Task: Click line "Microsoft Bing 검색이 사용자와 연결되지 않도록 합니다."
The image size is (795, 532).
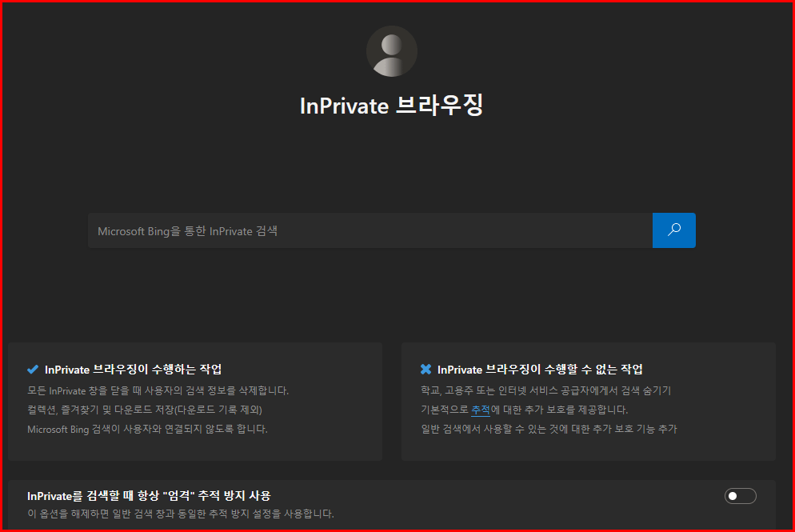Action: [x=147, y=429]
